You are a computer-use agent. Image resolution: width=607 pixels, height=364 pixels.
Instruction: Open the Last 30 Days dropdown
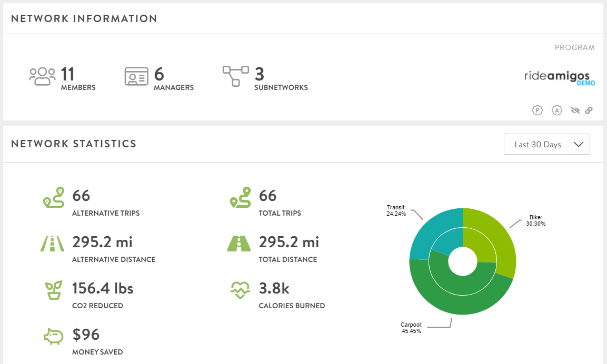click(x=546, y=144)
